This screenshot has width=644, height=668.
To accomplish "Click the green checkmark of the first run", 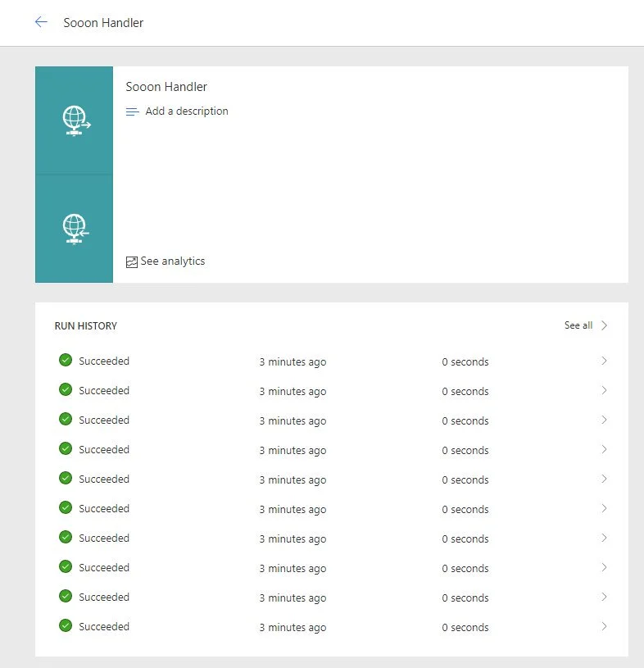I will click(66, 361).
